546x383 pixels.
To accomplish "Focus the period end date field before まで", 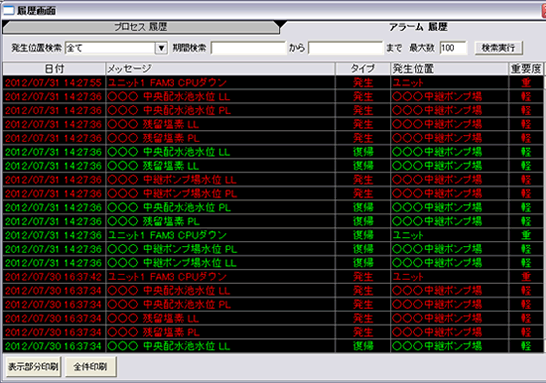I will click(345, 48).
